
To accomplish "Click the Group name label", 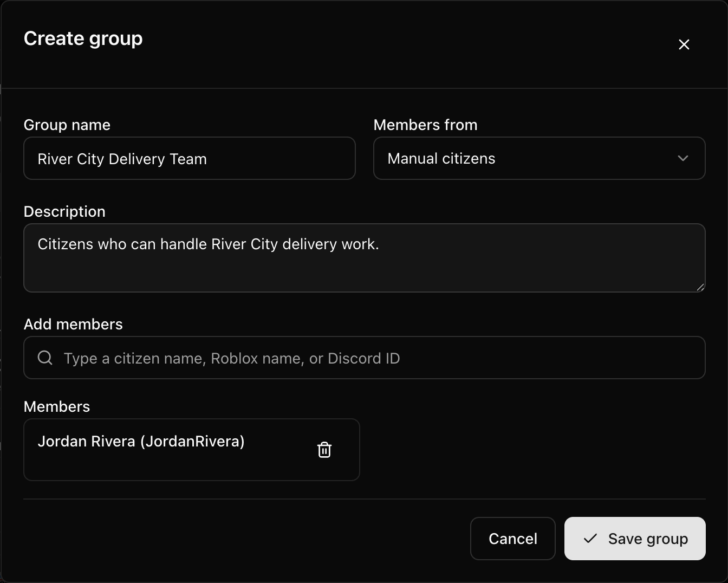I will (67, 125).
